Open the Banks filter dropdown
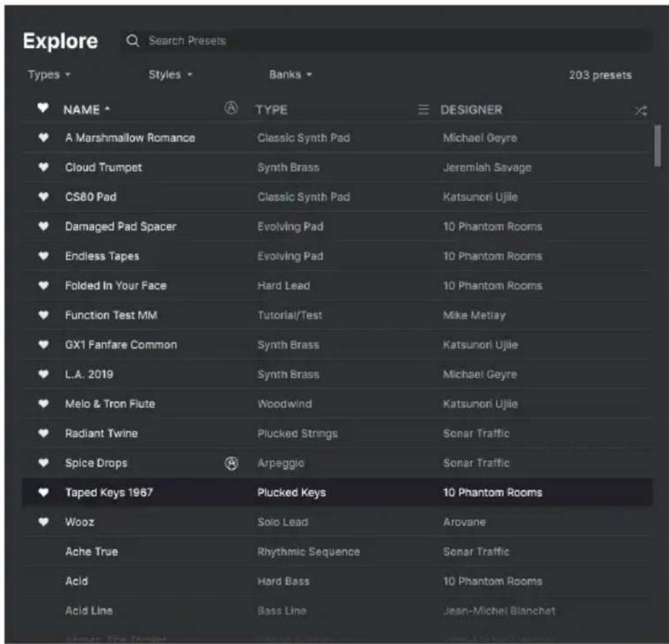 (x=291, y=75)
